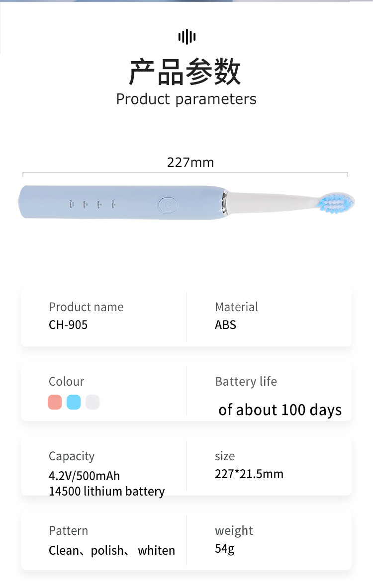Click the "Clean、polish、whiten" pattern text
The image size is (373, 588).
pos(112,551)
